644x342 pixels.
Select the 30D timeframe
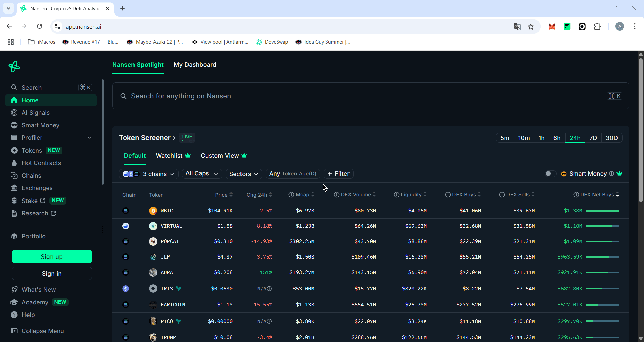point(612,138)
